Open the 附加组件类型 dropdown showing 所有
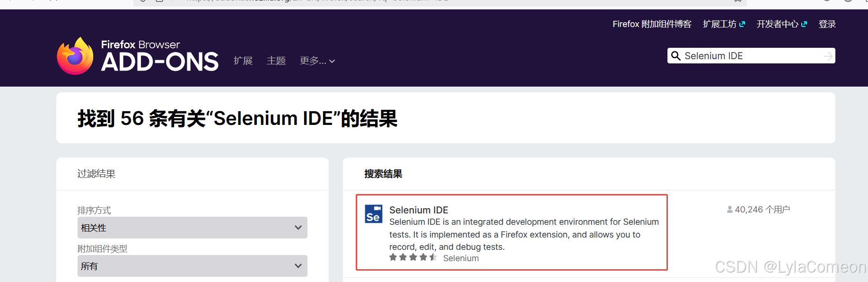Image resolution: width=868 pixels, height=282 pixels. coord(193,266)
